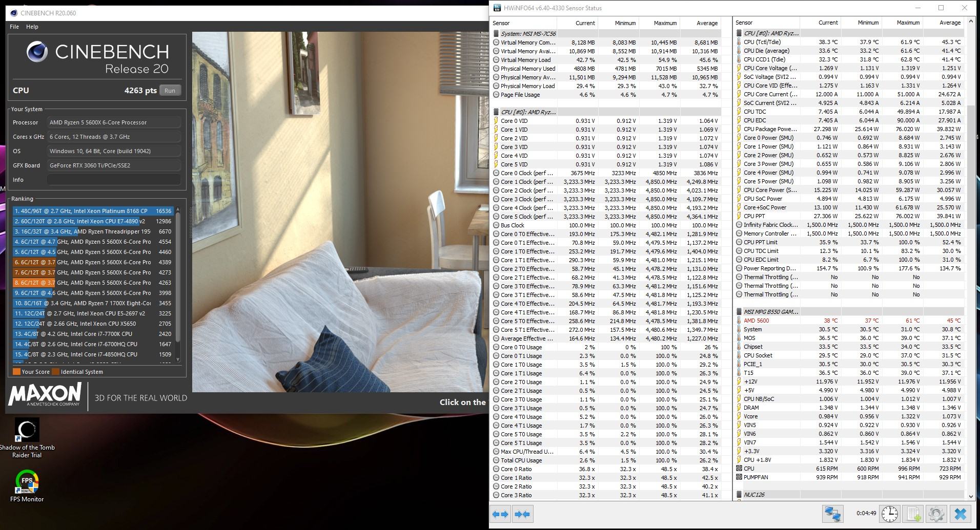Select the Vcore sensor row
This screenshot has width=980, height=530.
pos(849,416)
